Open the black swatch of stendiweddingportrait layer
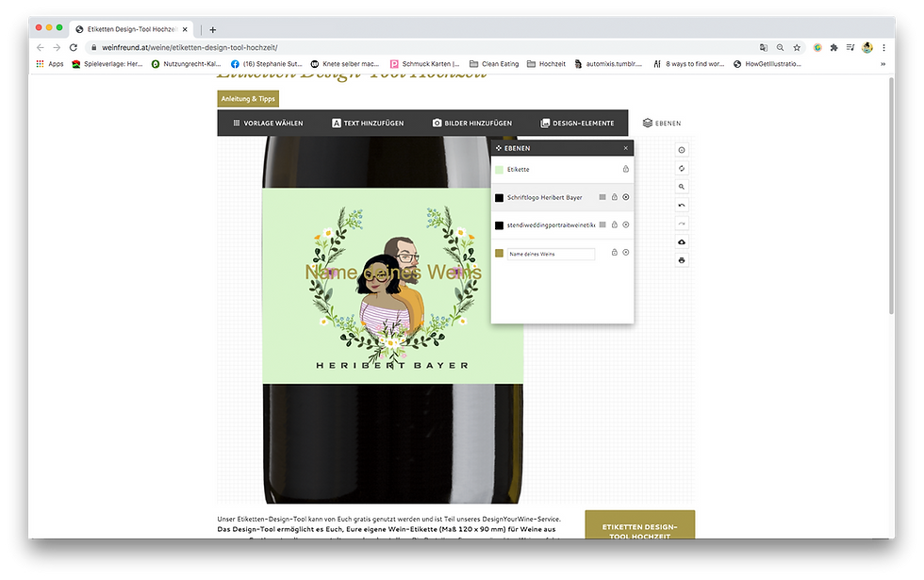The height and width of the screenshot is (580, 924). 499,225
